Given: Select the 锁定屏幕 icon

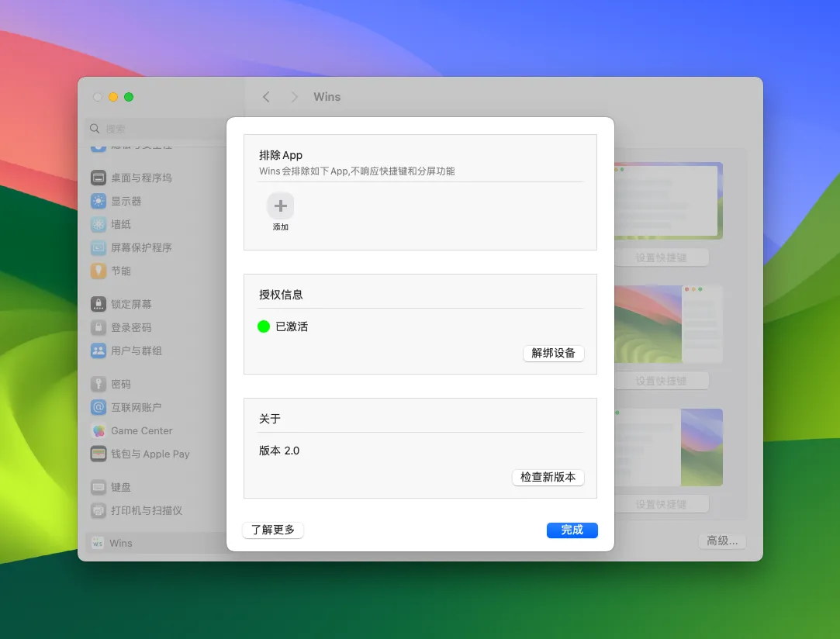Looking at the screenshot, I should pos(99,304).
